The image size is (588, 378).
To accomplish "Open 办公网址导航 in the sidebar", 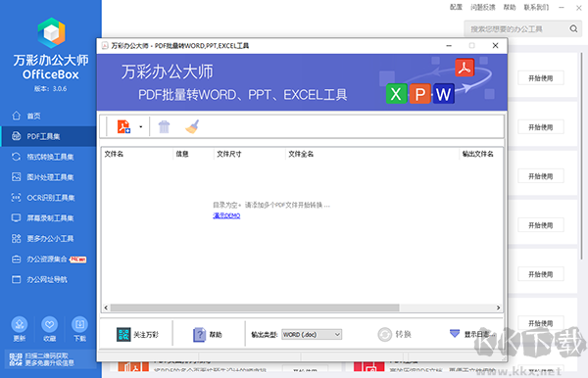I will point(48,279).
